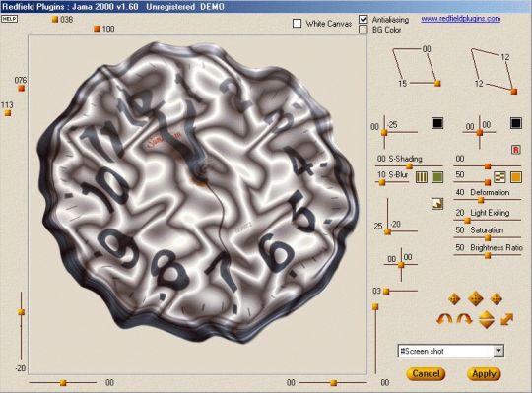Viewport: 532px width, 393px height.
Task: Click the Light Exiting slider handle
Action: [x=467, y=221]
